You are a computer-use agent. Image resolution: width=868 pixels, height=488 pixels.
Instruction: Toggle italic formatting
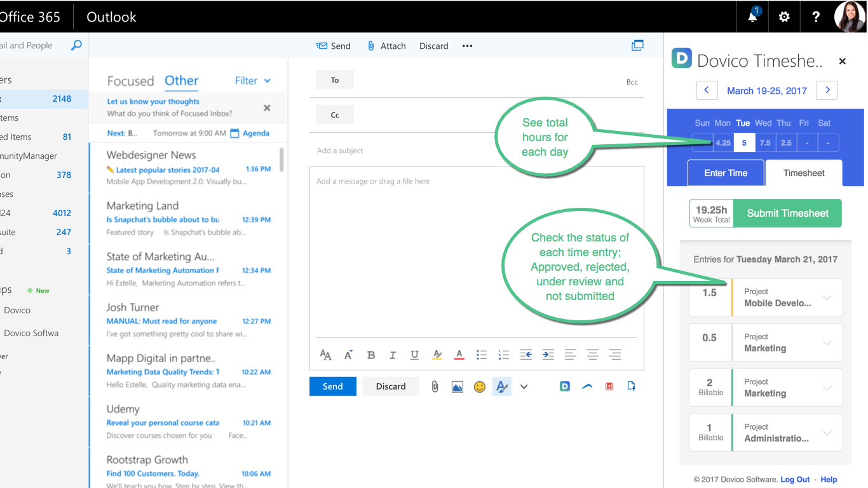coord(393,355)
